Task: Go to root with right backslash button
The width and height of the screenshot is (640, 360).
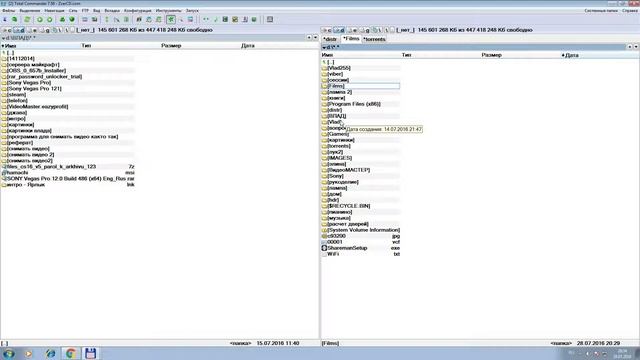Action: tap(386, 30)
